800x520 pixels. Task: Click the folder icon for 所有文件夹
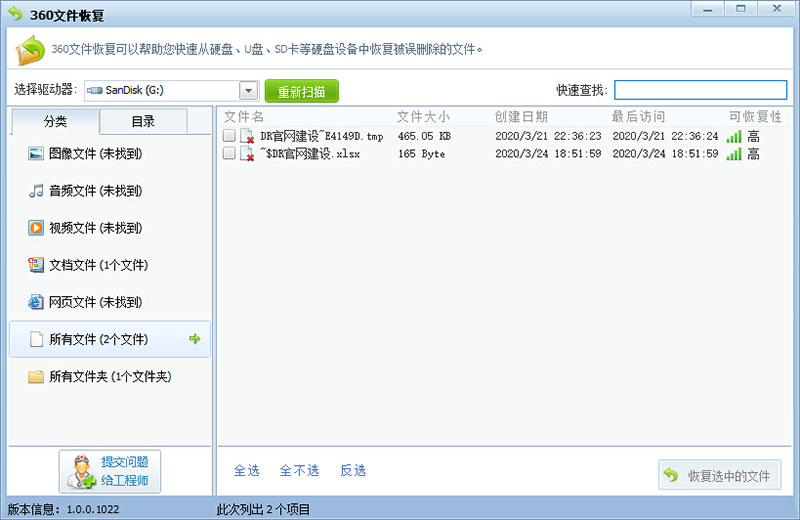click(x=36, y=377)
